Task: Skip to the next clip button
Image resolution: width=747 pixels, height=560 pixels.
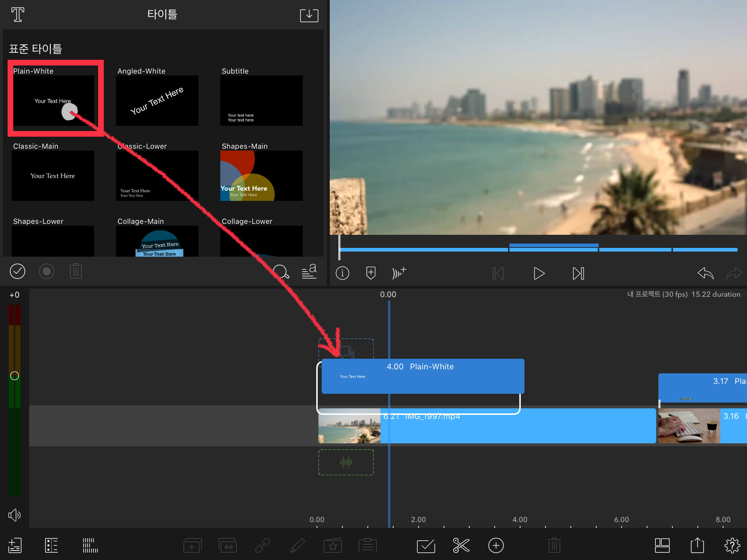Action: point(578,273)
